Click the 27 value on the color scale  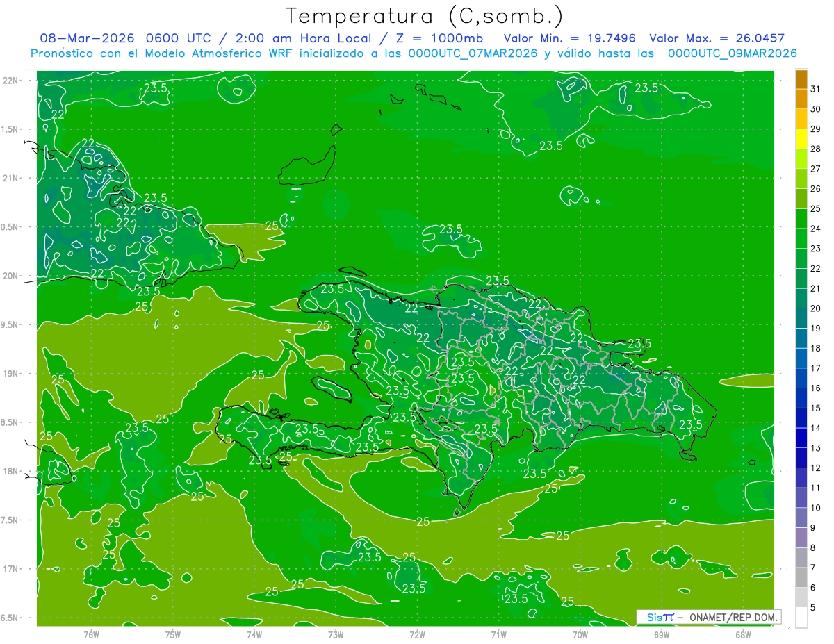point(816,168)
